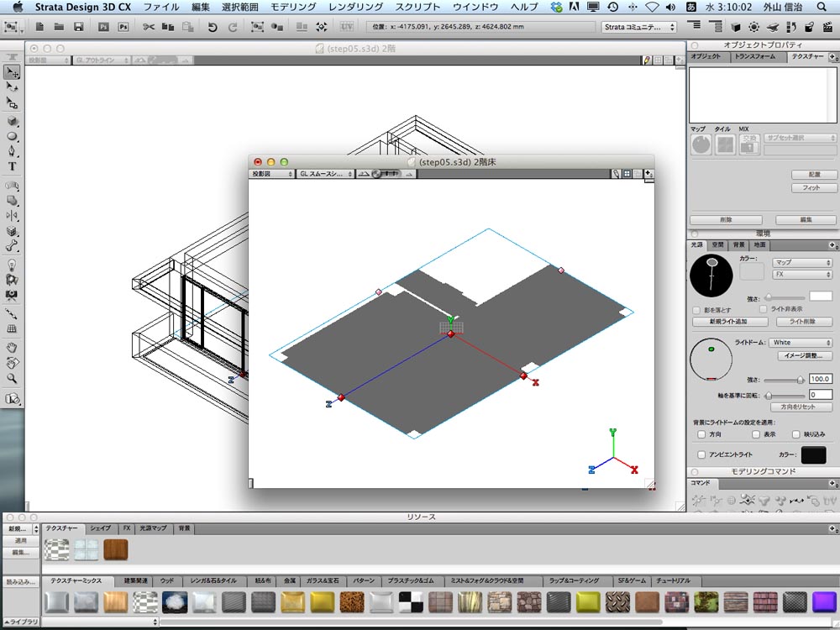Enable the 影を落とす cast shadow checkbox
This screenshot has height=630, width=840.
[696, 310]
